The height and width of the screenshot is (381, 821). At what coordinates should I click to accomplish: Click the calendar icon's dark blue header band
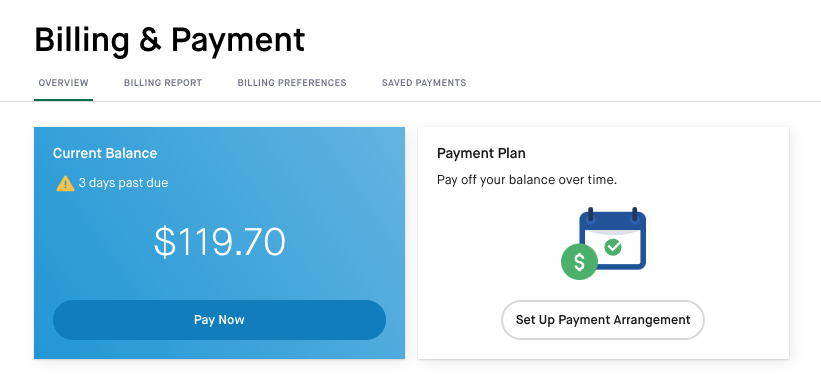[612, 221]
